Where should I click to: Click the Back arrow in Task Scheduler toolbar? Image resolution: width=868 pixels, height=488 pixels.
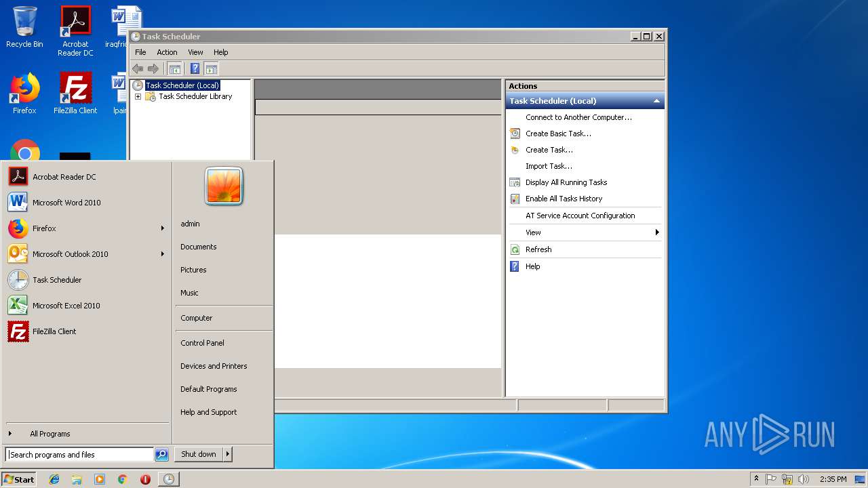click(x=138, y=68)
